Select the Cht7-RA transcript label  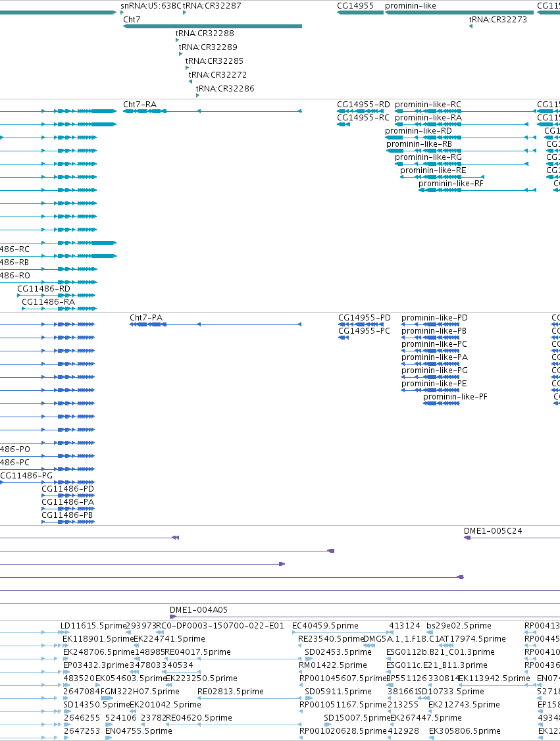tap(140, 105)
